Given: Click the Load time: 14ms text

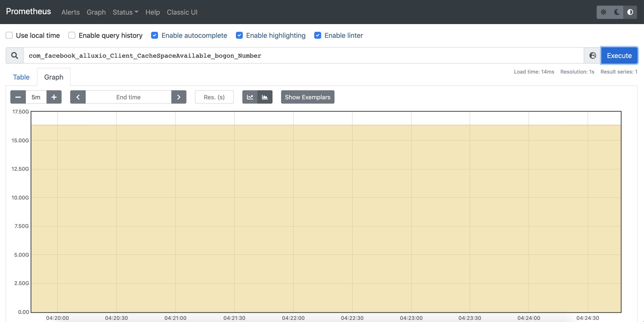Looking at the screenshot, I should click(534, 72).
